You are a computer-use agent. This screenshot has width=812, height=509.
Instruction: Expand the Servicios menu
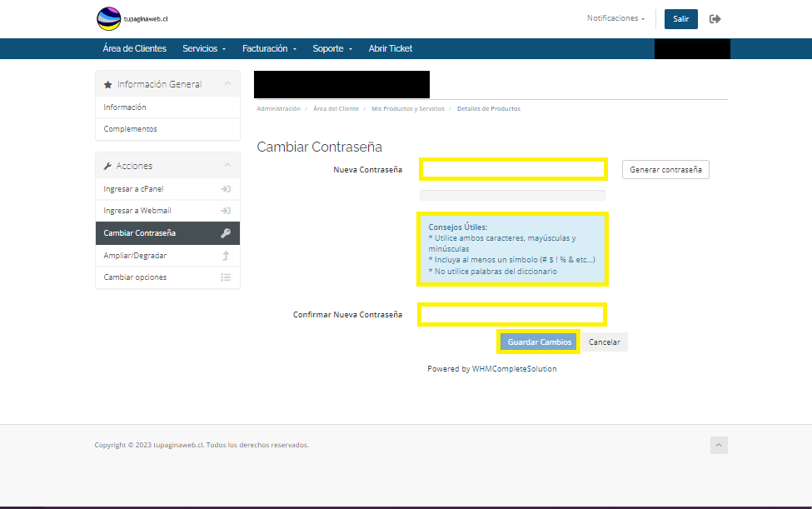204,49
